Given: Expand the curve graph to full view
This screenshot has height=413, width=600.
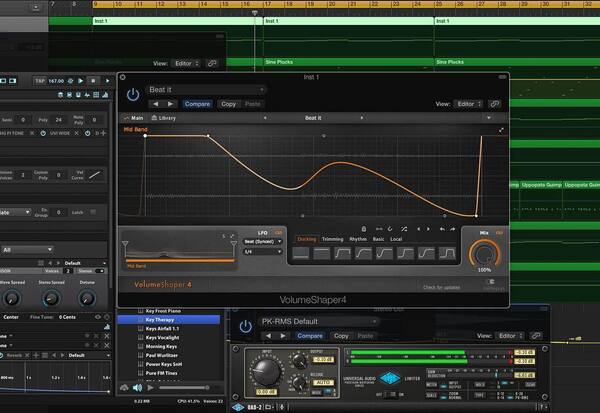Looking at the screenshot, I should pos(501,131).
